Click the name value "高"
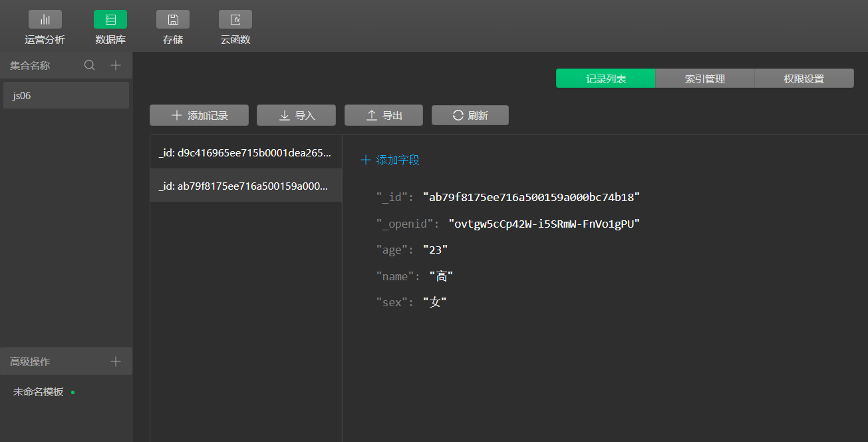Viewport: 868px width, 442px height. point(442,276)
